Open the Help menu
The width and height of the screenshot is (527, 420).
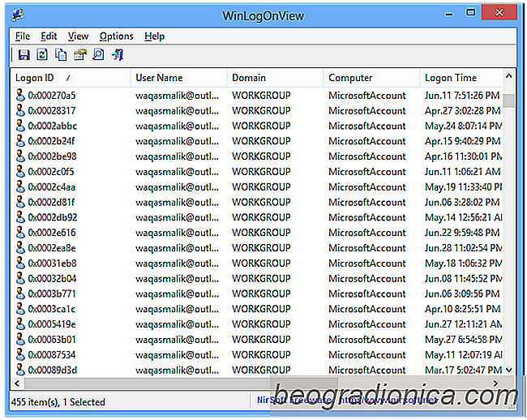click(154, 36)
